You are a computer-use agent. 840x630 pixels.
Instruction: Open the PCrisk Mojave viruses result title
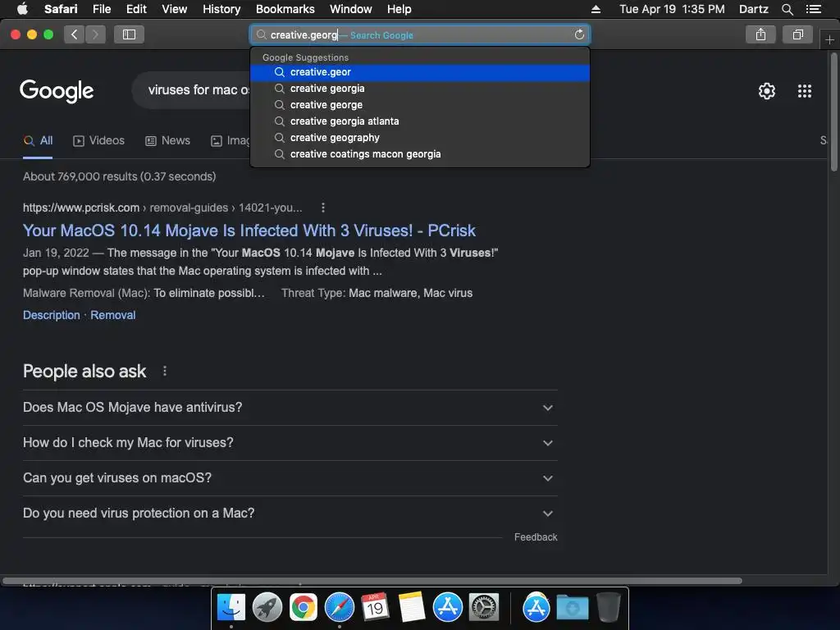(249, 231)
